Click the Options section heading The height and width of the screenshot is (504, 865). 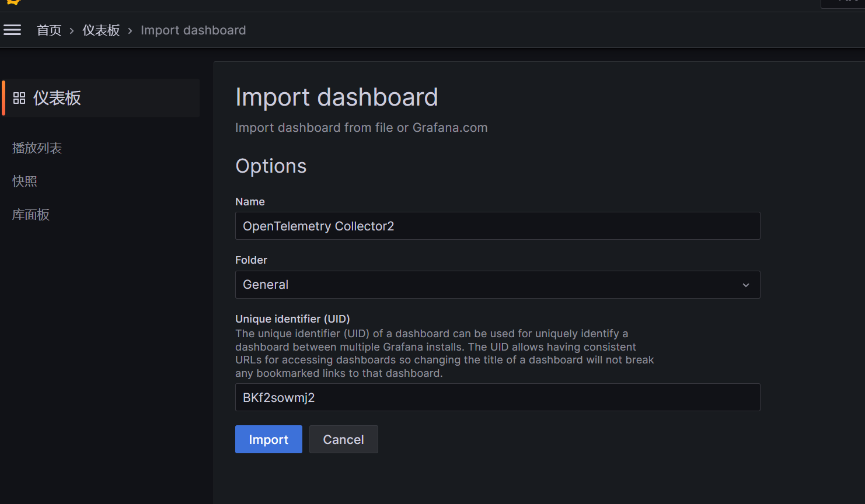(x=271, y=166)
